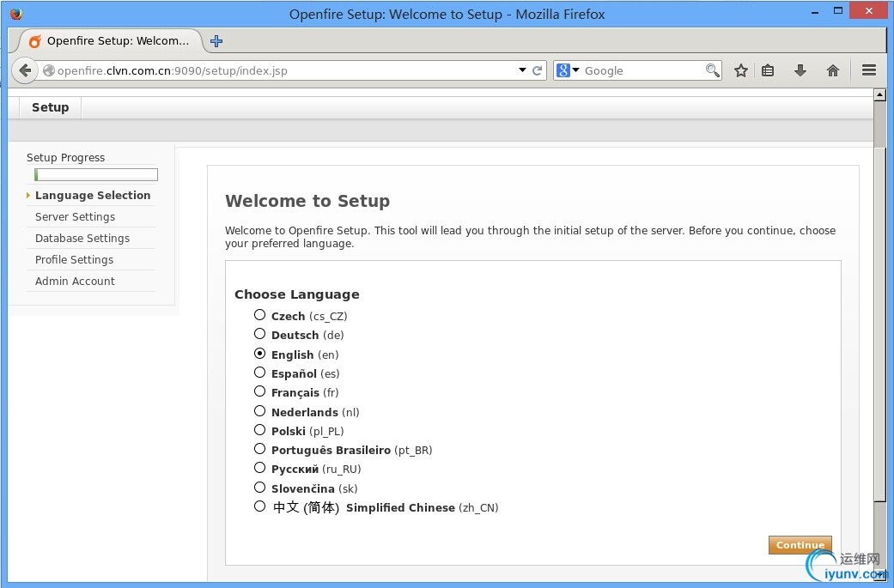Open the Firefox hamburger menu

[869, 70]
